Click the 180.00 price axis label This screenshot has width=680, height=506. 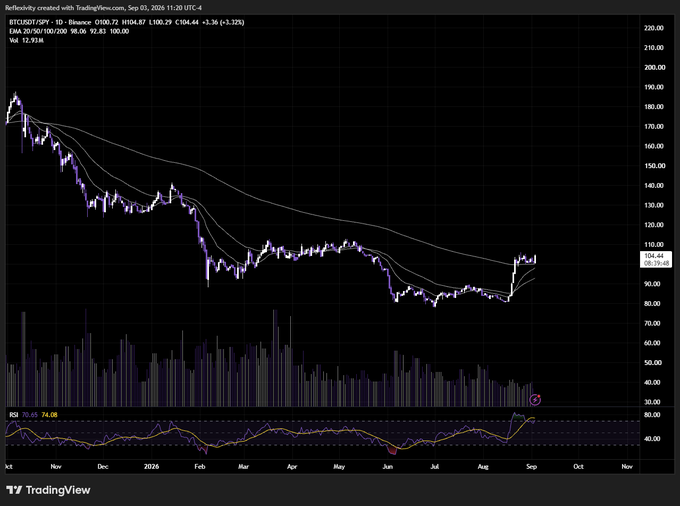(x=654, y=107)
